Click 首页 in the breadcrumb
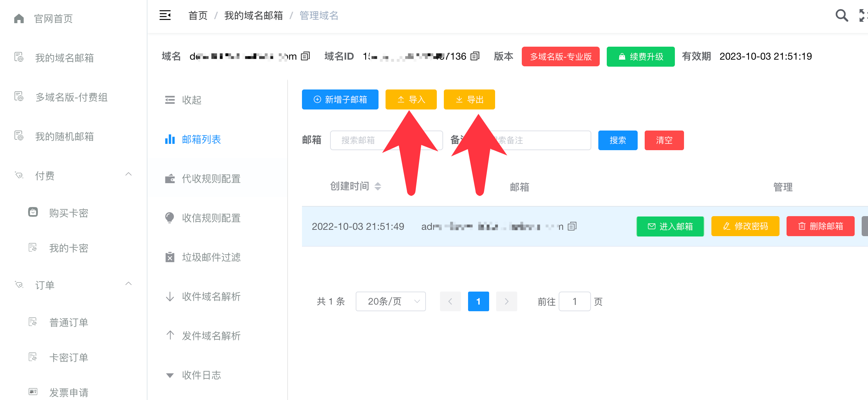This screenshot has height=400, width=868. 198,15
